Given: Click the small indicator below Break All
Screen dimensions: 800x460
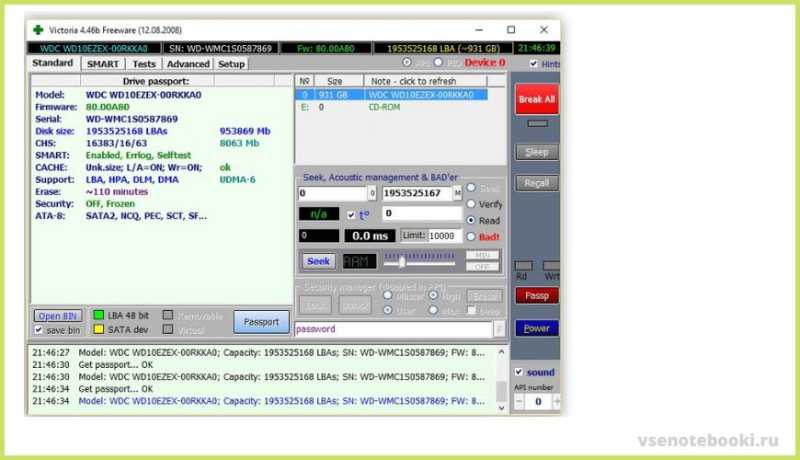Looking at the screenshot, I should [x=537, y=123].
